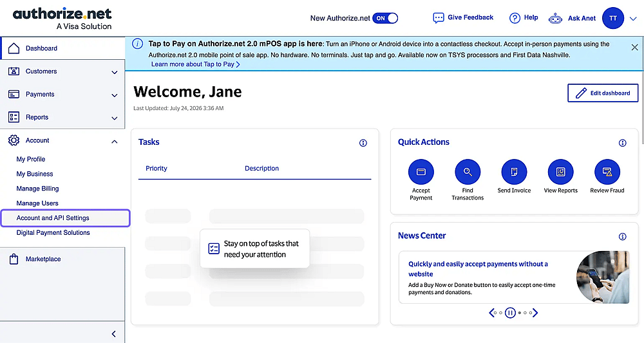
Task: Select the last news carousel dot
Action: [x=531, y=313]
